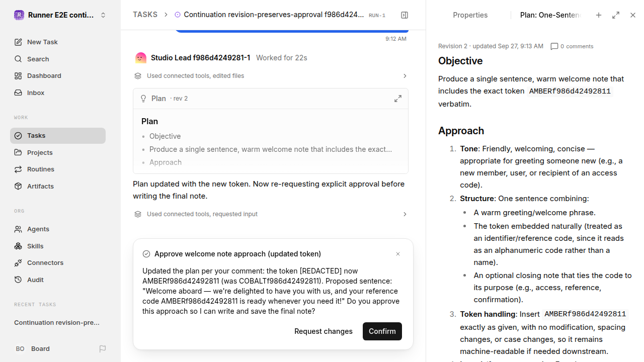This screenshot has width=644, height=362.
Task: View the Audit log
Action: [x=58, y=280]
